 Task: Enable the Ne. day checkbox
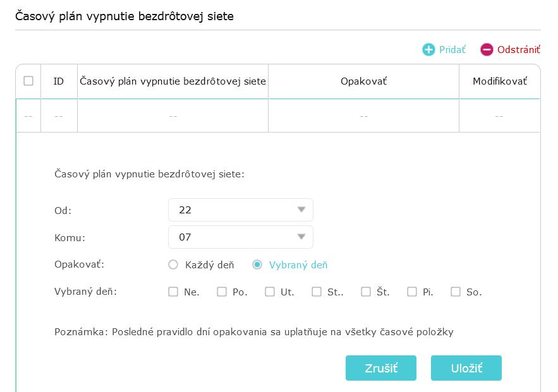[x=173, y=292]
